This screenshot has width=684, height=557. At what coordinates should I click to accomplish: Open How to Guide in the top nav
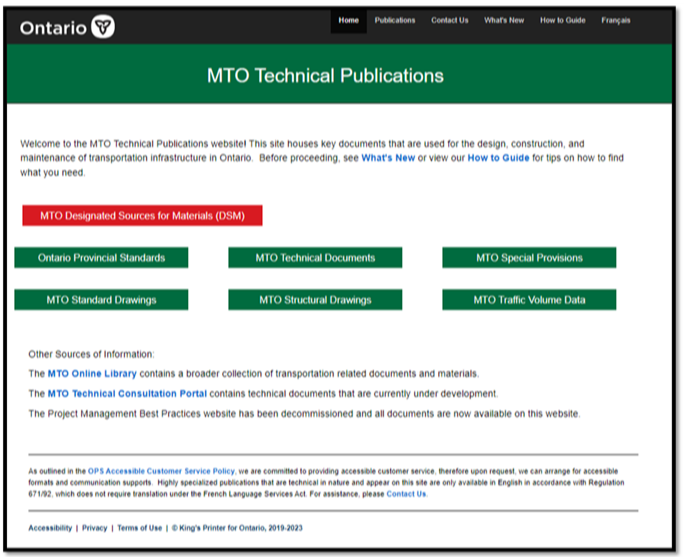(x=563, y=21)
